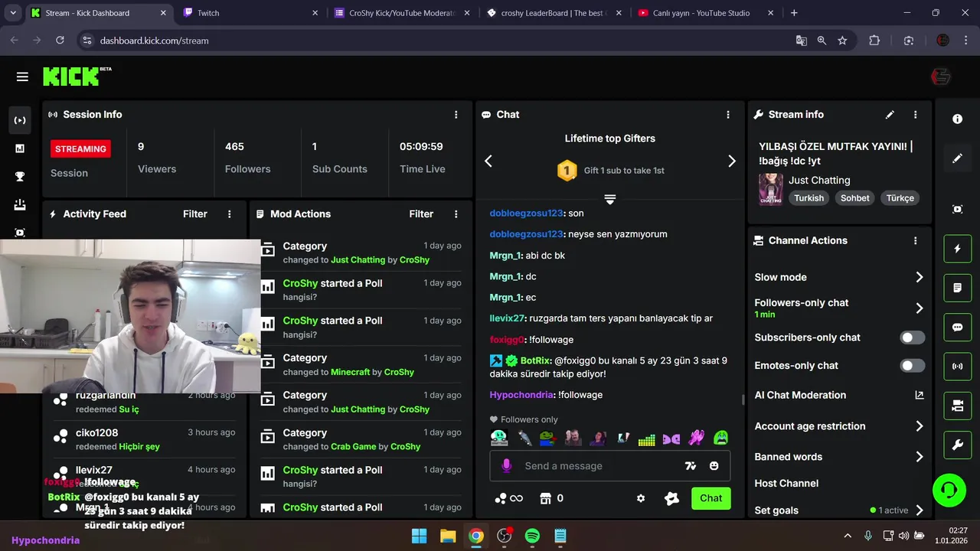The image size is (980, 551).
Task: Bookmark this page with star icon
Action: point(842,41)
